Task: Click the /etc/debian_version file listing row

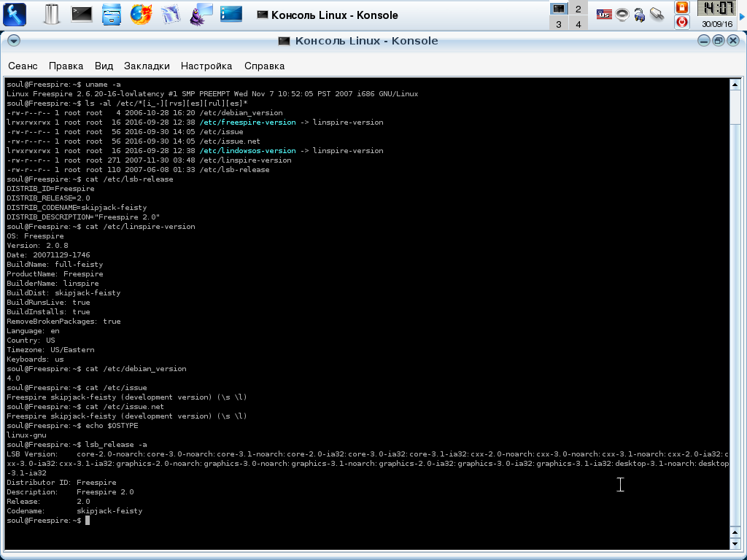Action: [x=145, y=113]
